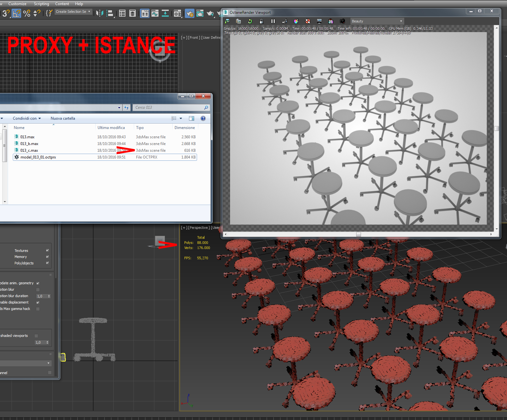Toggle the Textures checkbox
The image size is (507, 420).
47,250
